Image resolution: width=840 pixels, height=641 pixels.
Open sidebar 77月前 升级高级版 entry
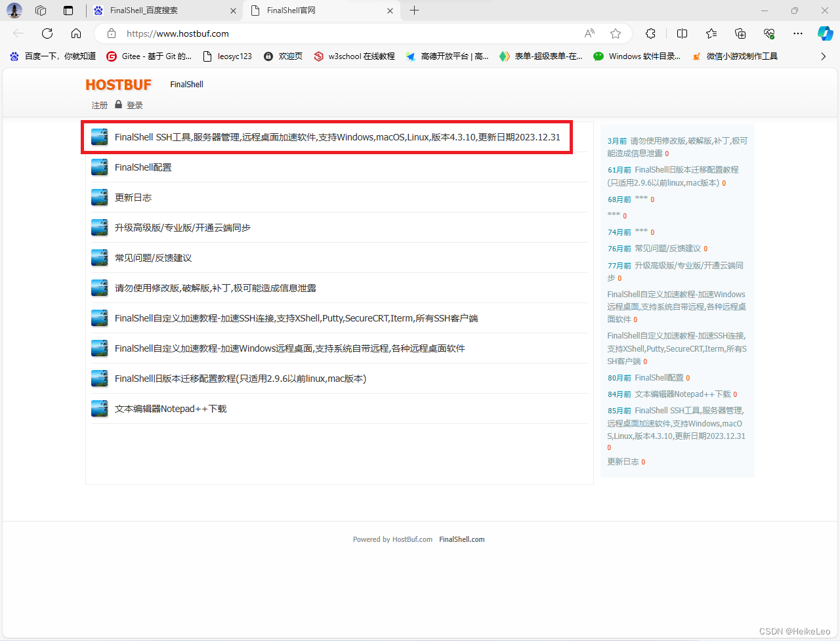(x=675, y=272)
